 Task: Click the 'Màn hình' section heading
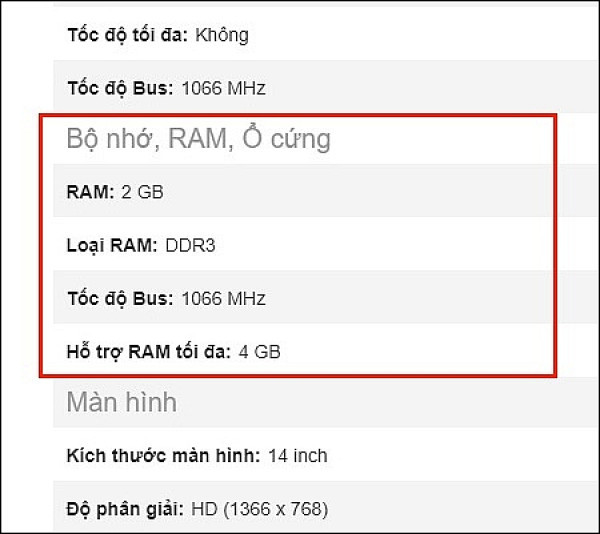(x=121, y=402)
